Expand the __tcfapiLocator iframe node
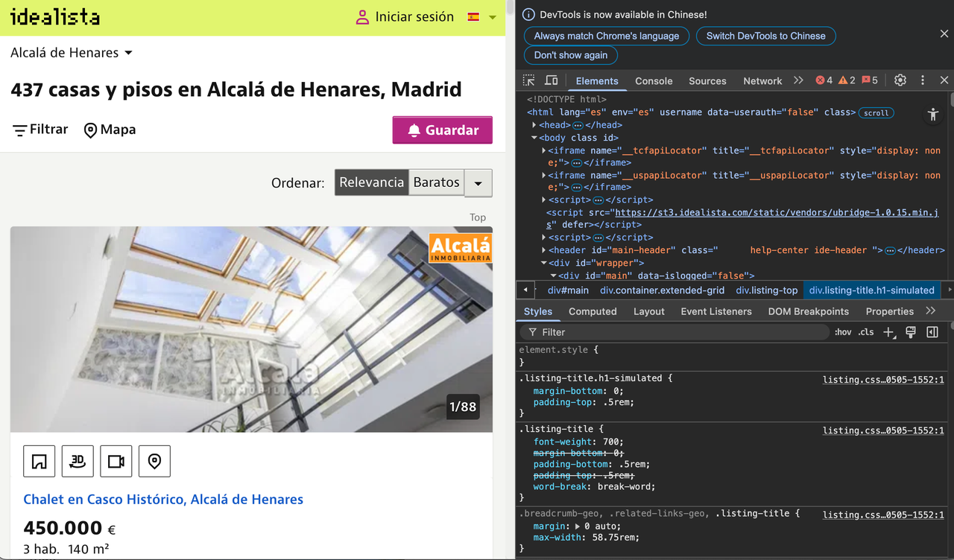Screen dimensions: 954x560 click(543, 150)
